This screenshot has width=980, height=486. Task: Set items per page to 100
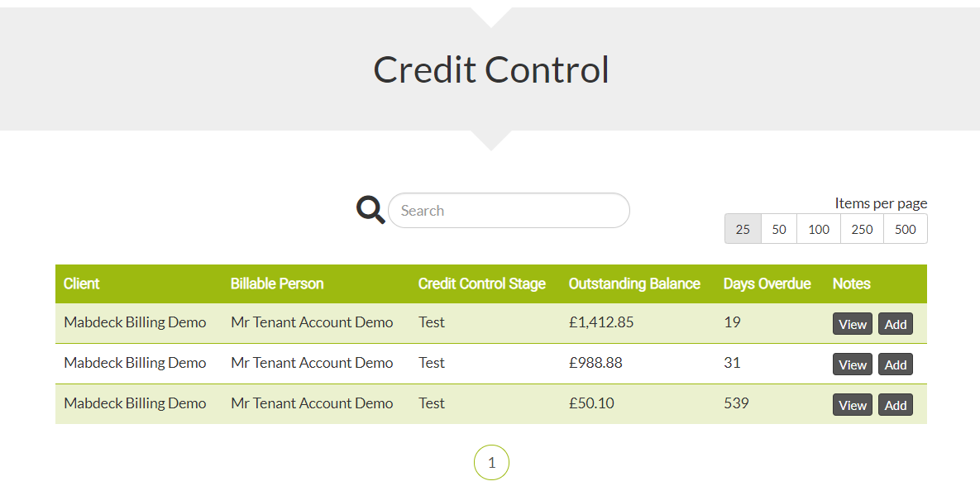pos(819,229)
